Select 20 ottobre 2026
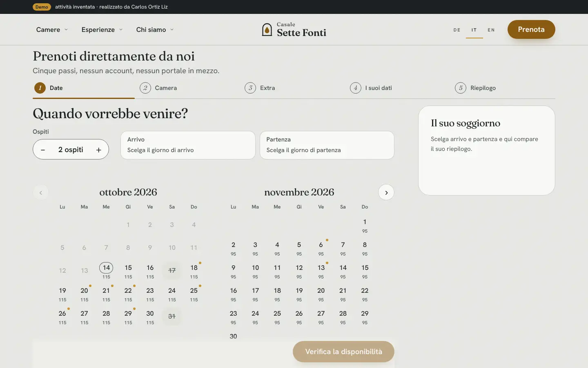This screenshot has height=368, width=588. [x=85, y=294]
